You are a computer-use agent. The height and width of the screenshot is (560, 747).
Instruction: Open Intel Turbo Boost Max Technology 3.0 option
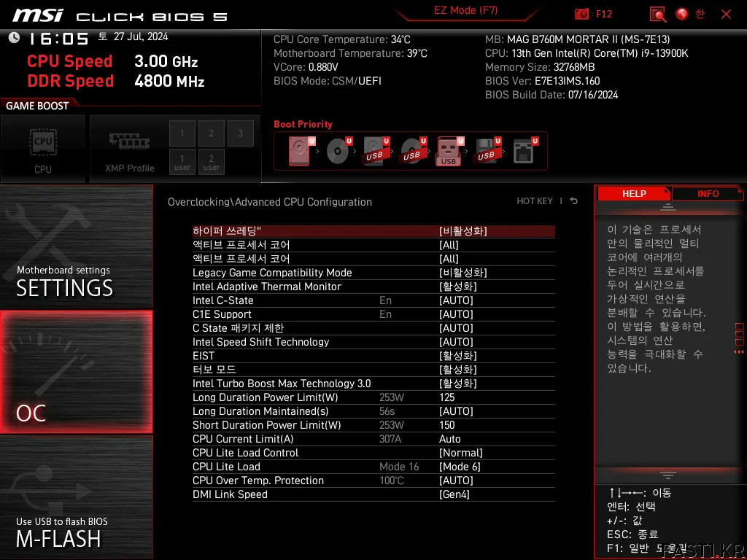[373, 384]
